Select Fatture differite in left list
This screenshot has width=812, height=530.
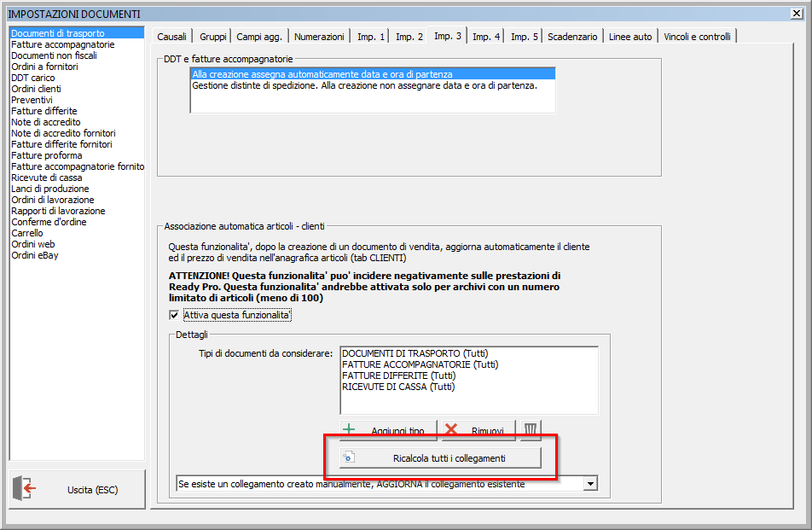tap(77, 111)
